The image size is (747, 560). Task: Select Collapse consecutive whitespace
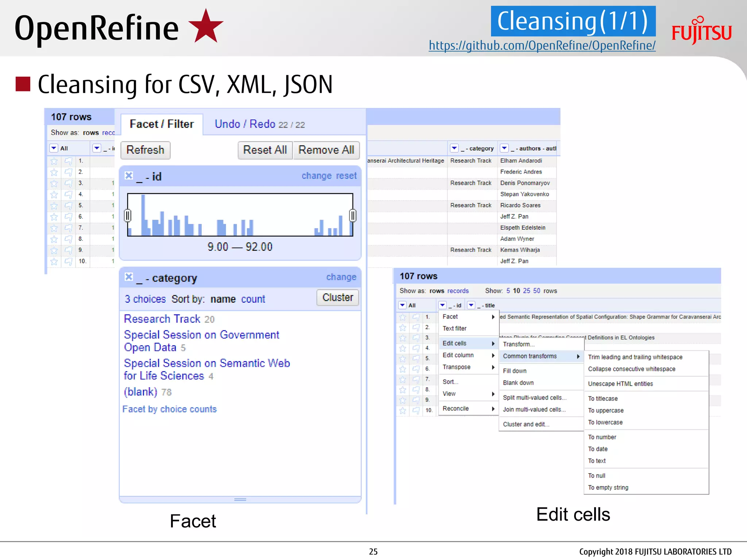[646, 369]
